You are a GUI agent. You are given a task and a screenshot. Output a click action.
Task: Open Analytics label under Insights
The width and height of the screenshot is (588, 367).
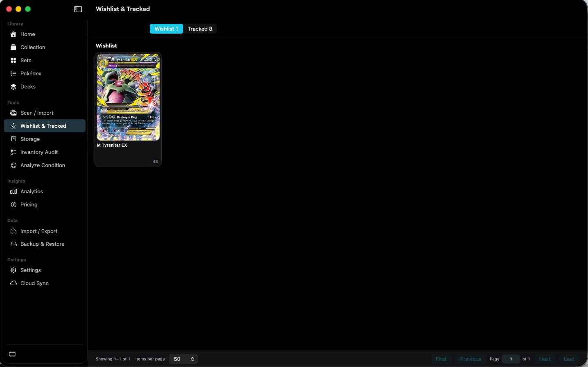click(32, 191)
